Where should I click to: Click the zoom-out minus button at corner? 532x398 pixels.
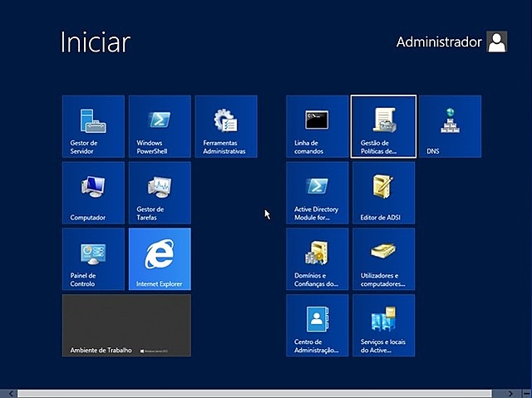coord(525,394)
